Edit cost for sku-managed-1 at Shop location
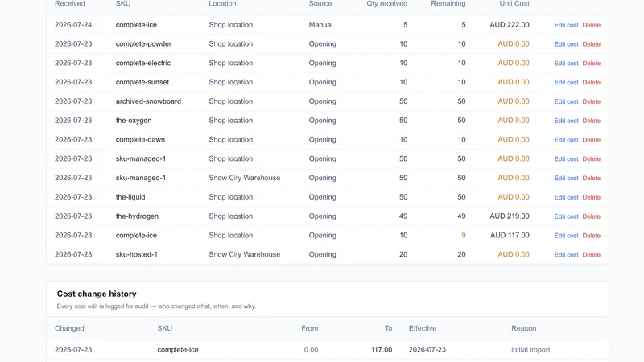Image resolution: width=644 pixels, height=362 pixels. coord(566,159)
